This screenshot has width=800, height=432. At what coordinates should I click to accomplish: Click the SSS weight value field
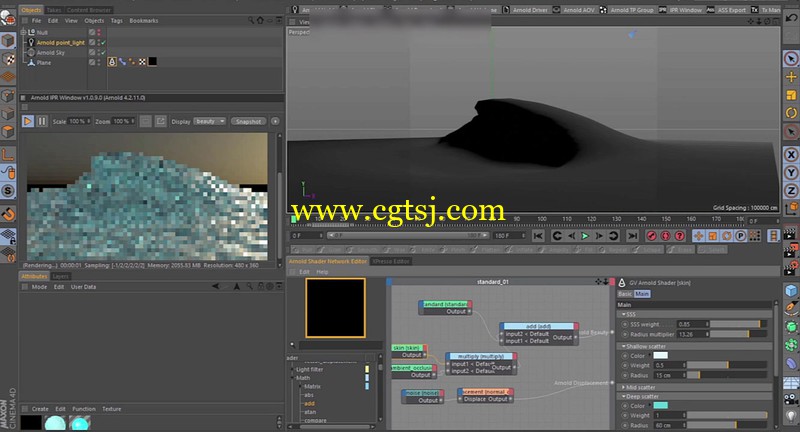[692, 324]
